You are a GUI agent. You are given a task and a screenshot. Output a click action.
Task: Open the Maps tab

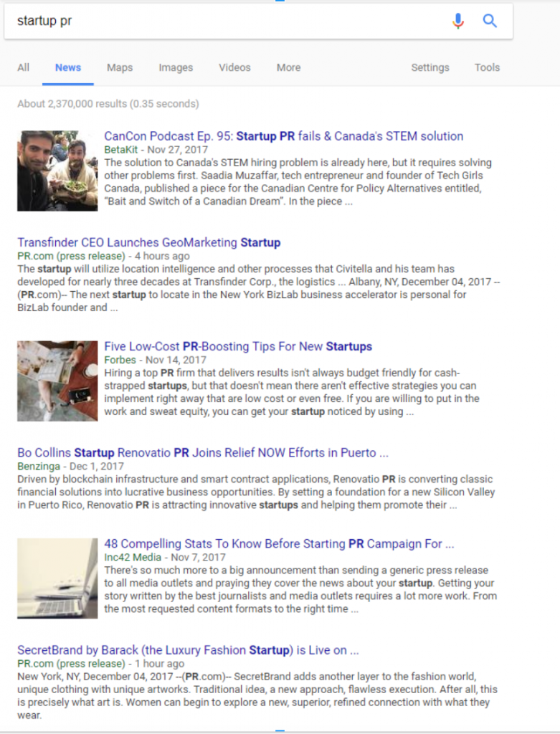pyautogui.click(x=120, y=67)
